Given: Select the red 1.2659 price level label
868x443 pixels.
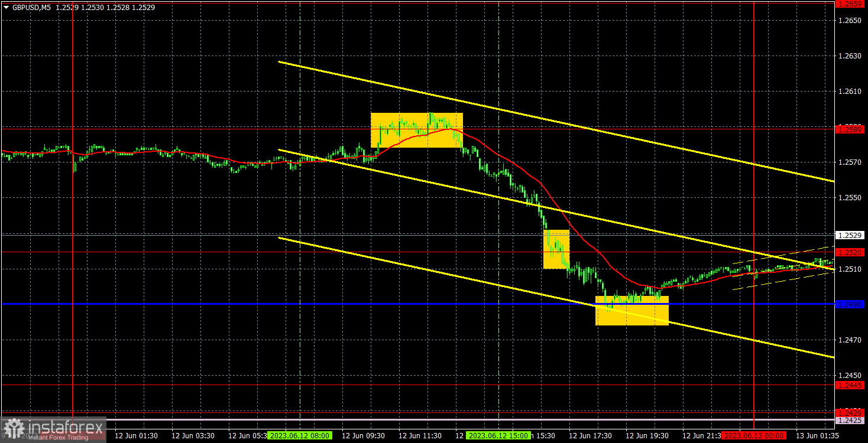Looking at the screenshot, I should click(851, 4).
